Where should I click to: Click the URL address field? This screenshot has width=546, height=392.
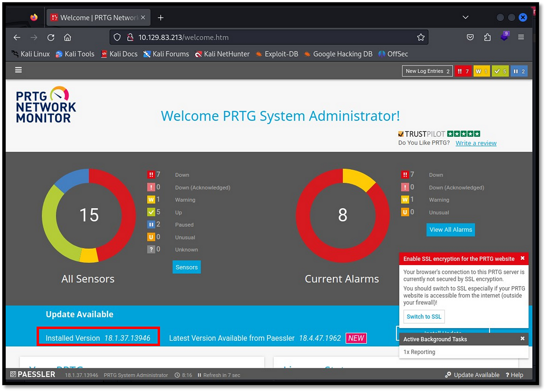click(x=269, y=37)
